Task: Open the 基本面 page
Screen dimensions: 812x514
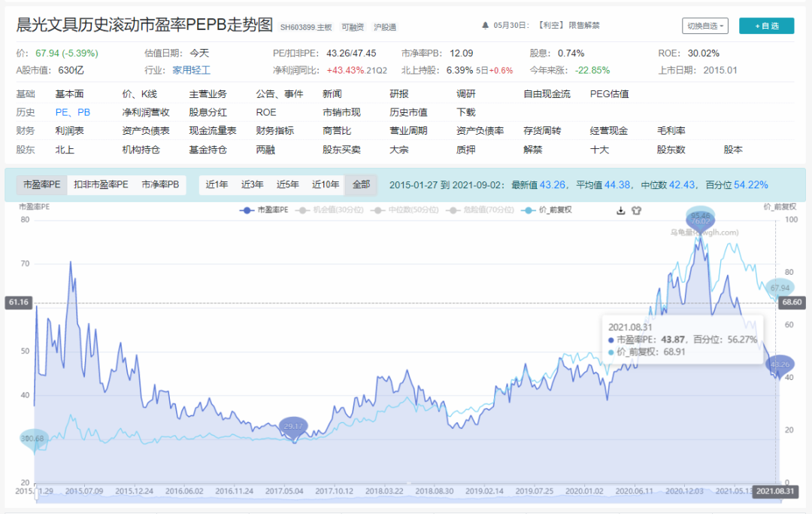Action: click(69, 94)
